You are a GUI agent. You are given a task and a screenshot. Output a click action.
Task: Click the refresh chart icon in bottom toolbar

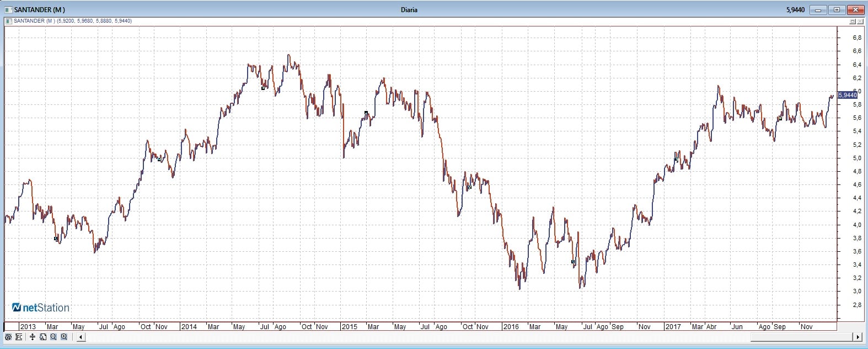pos(8,337)
